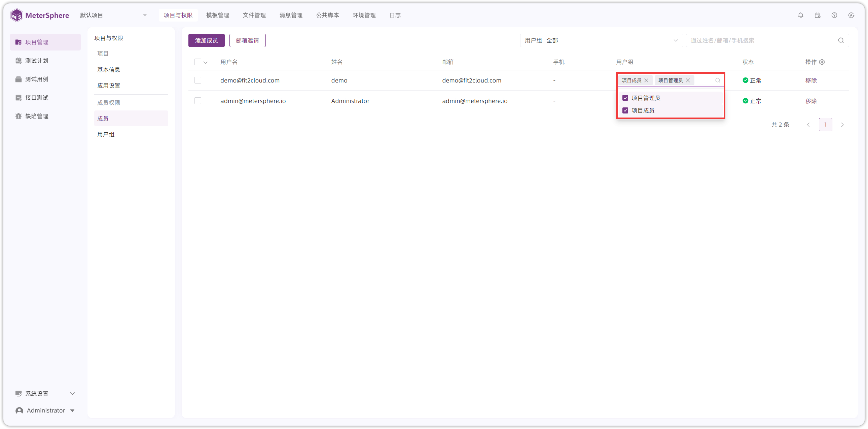Switch to the 公共脚本 tab
Image resolution: width=868 pixels, height=429 pixels.
328,15
